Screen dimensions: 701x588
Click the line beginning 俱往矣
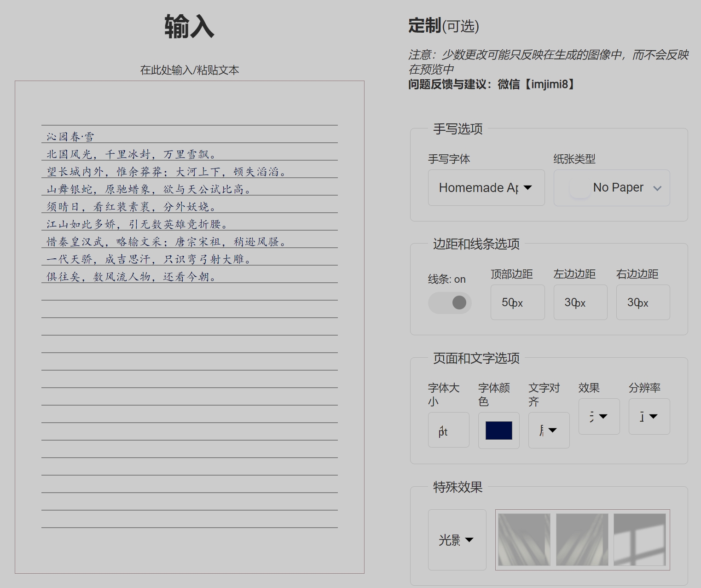pyautogui.click(x=131, y=277)
